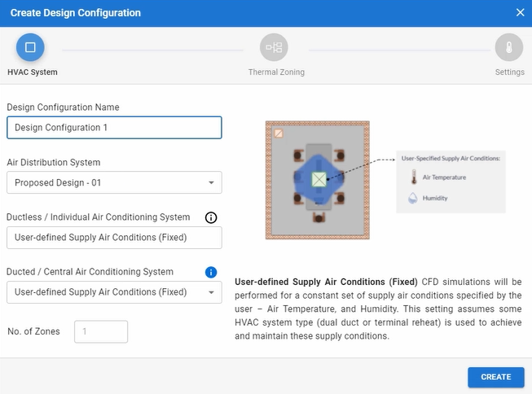532x394 pixels.
Task: Click blue info icon beside Ducted Central System
Action: [x=211, y=272]
